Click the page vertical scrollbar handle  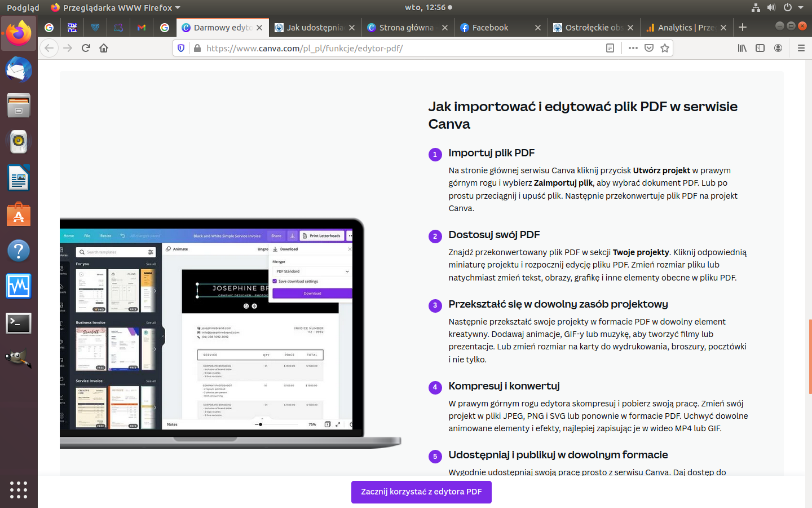[810, 357]
